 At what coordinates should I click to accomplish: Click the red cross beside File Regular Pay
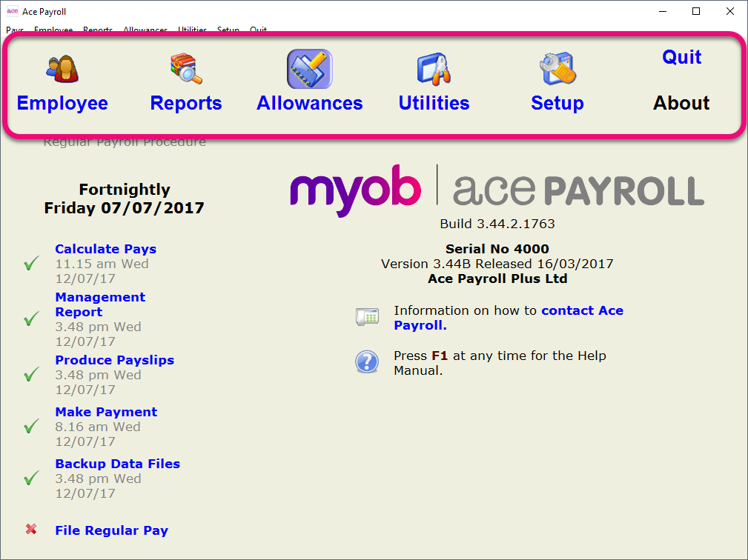[31, 529]
